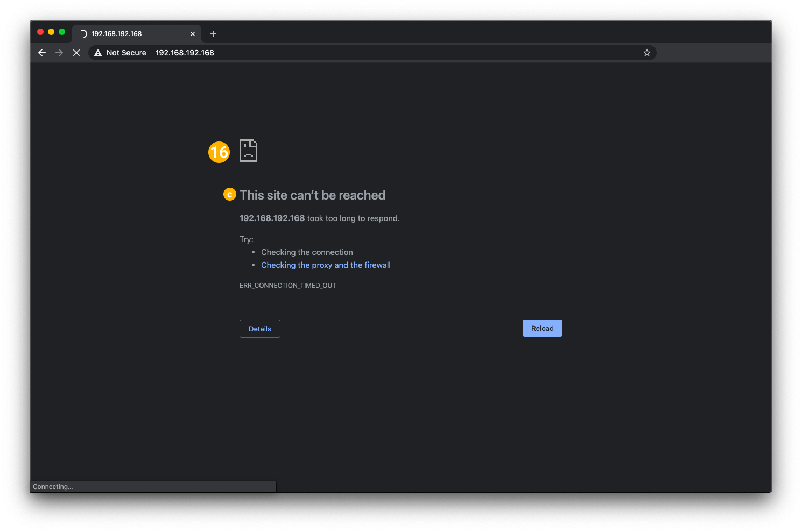Open Checking the proxy and firewall link
This screenshot has height=532, width=802.
click(326, 265)
